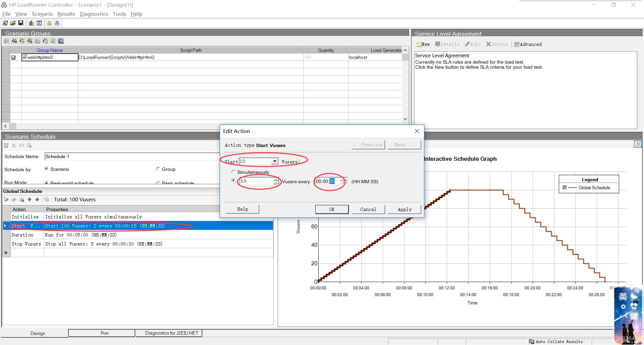The width and height of the screenshot is (644, 345).
Task: Click the New Schedule icon
Action: coord(6,145)
